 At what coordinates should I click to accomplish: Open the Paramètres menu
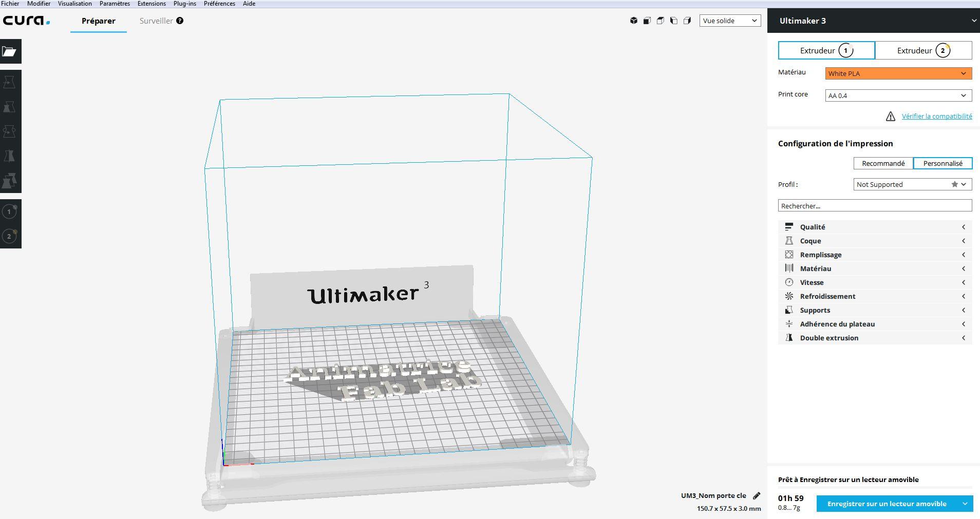[115, 4]
